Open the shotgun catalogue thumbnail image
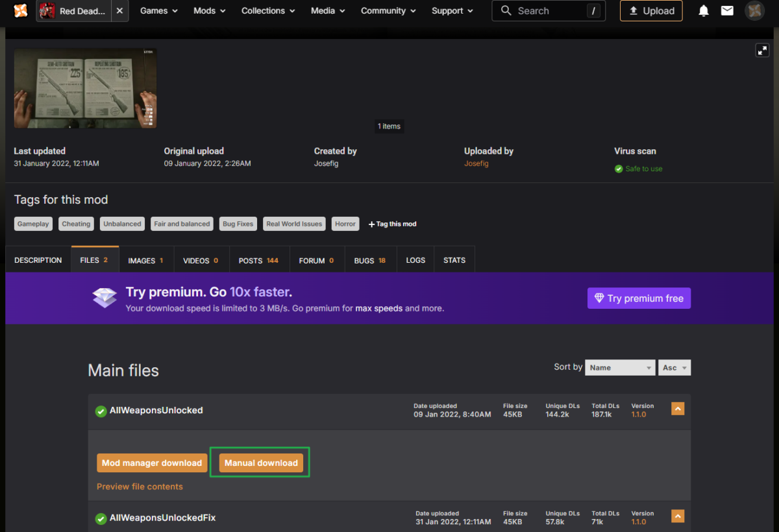This screenshot has width=779, height=532. point(85,88)
